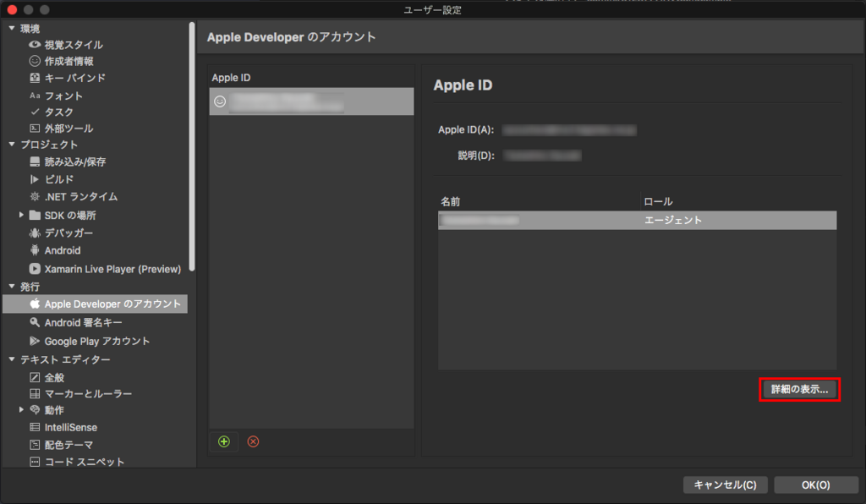
Task: Select ビルド settings
Action: pos(58,179)
